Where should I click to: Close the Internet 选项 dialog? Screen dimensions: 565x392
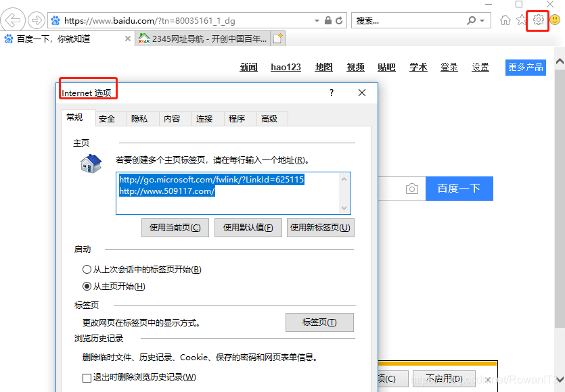coord(362,93)
